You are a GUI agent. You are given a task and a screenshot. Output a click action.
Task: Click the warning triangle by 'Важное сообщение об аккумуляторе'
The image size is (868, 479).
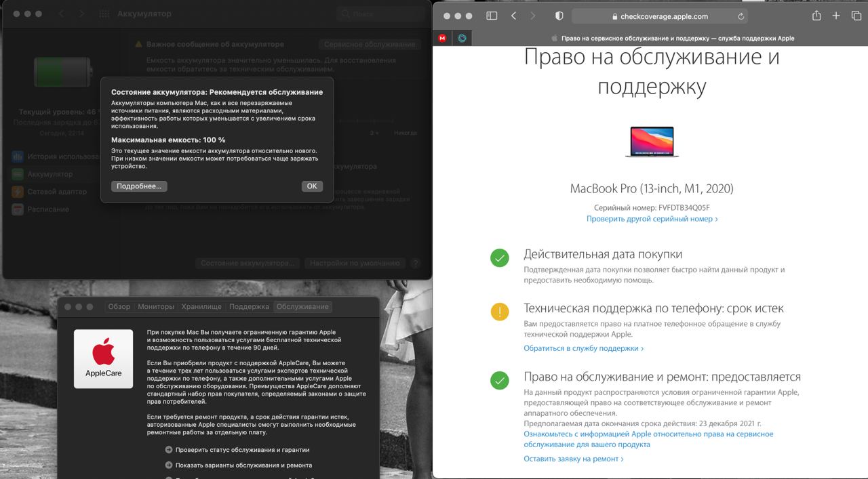(x=138, y=44)
